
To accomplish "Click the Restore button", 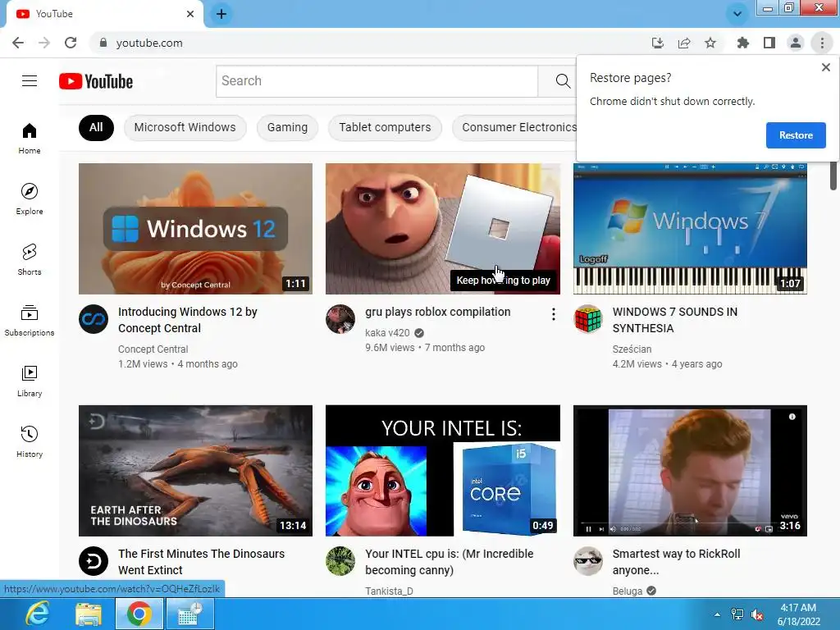I will [796, 135].
